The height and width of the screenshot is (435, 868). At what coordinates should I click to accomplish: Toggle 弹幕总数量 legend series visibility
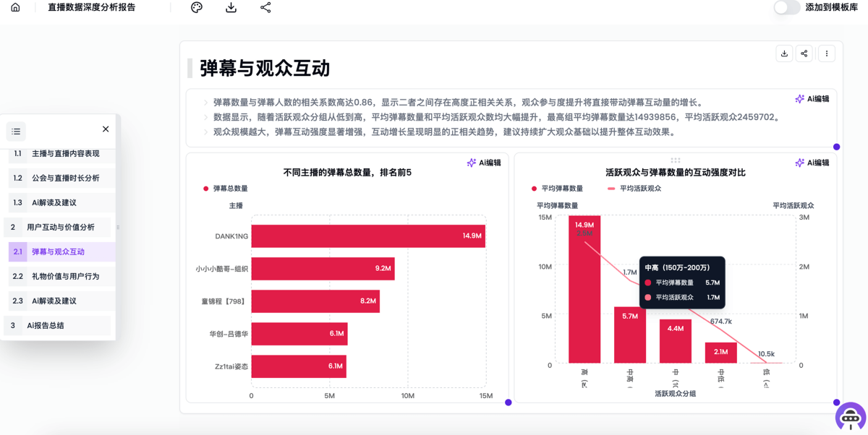pos(226,189)
